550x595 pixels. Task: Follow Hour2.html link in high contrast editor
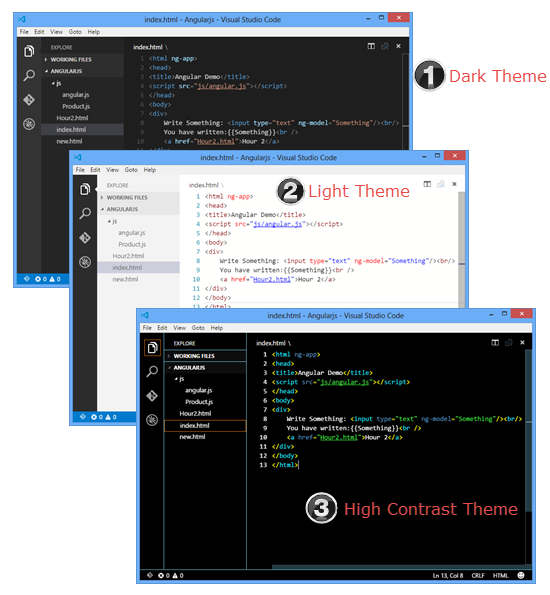(339, 438)
